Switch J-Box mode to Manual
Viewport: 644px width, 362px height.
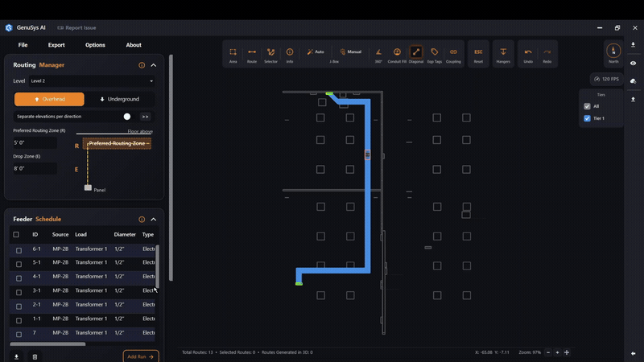pos(350,51)
